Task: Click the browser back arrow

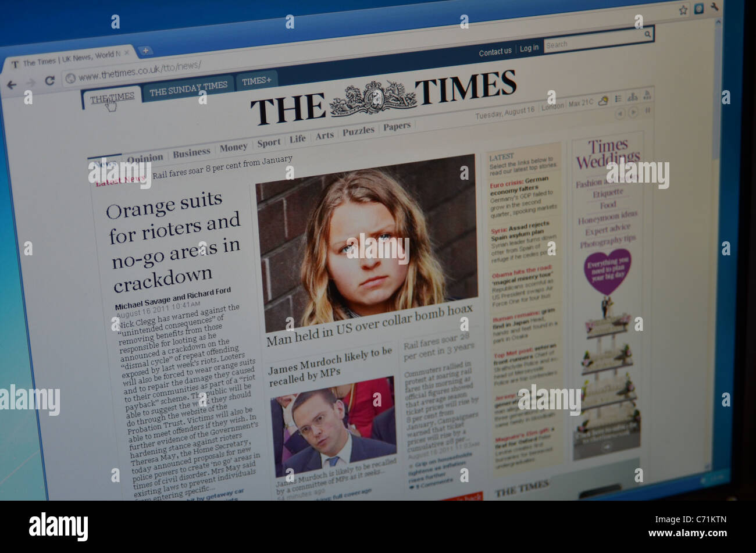Action: (x=11, y=84)
